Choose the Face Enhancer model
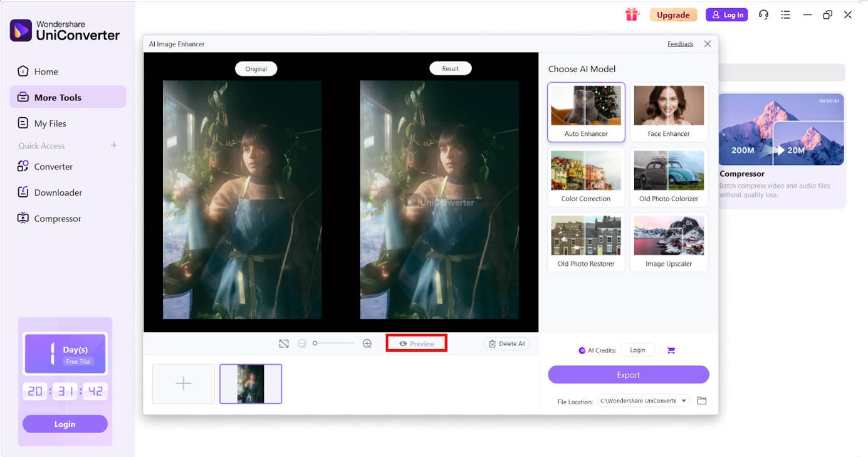Screen dimensions: 868x457 (x=669, y=112)
